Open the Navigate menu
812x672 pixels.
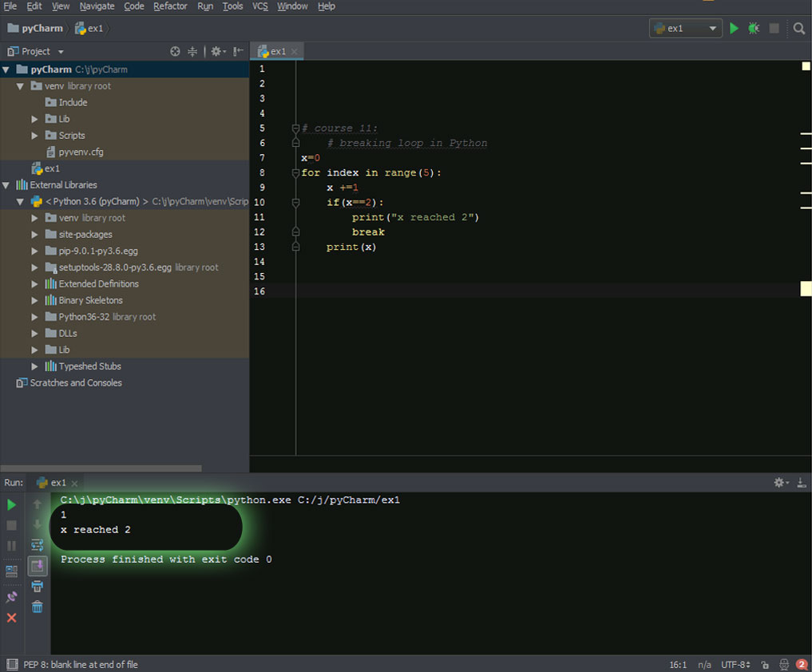97,6
